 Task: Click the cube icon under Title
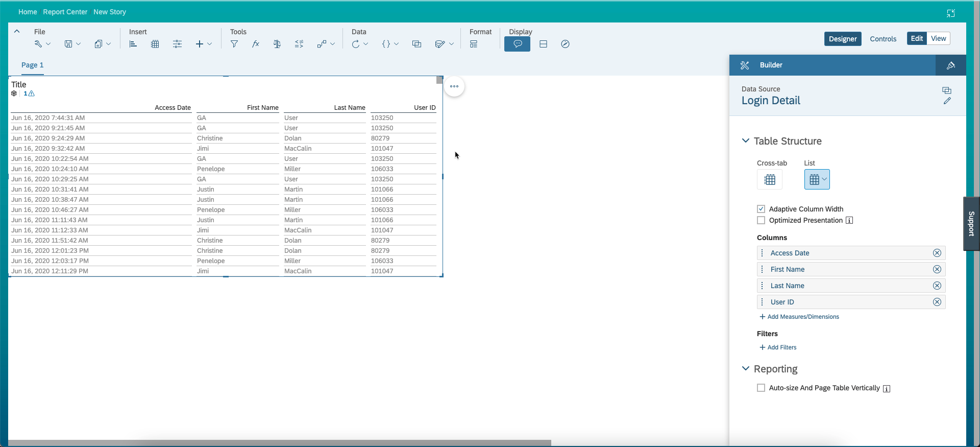click(14, 93)
